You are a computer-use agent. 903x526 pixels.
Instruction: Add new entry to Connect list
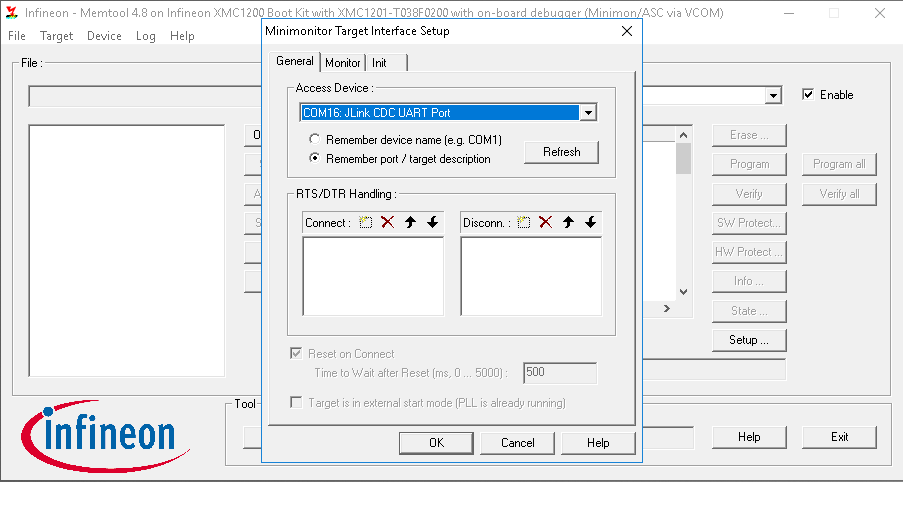366,222
